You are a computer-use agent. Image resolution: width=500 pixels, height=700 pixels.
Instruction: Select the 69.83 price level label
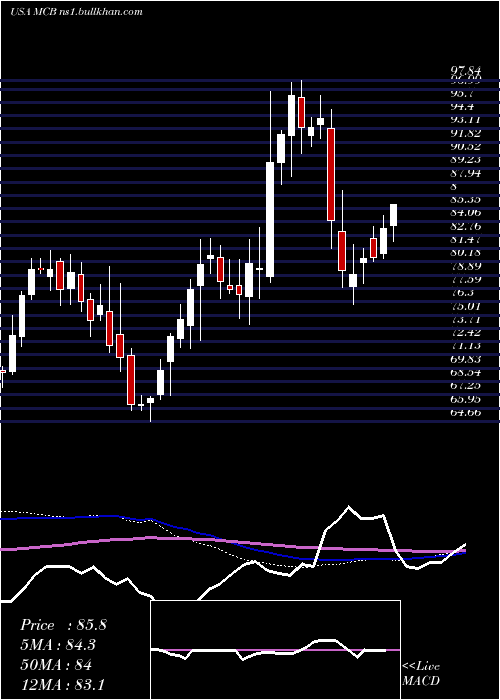click(x=467, y=359)
